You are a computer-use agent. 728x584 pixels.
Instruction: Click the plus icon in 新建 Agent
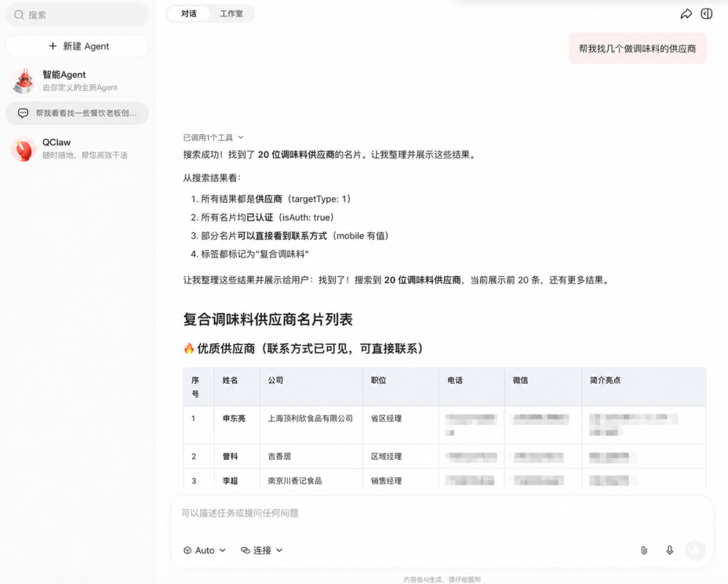coord(53,46)
